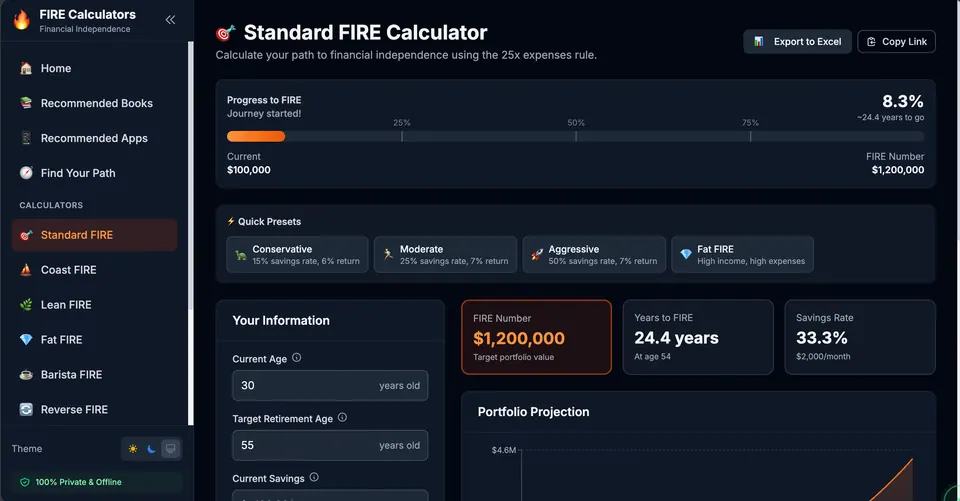Click info icon next to Target Retirement Age
The width and height of the screenshot is (960, 501).
pos(342,418)
